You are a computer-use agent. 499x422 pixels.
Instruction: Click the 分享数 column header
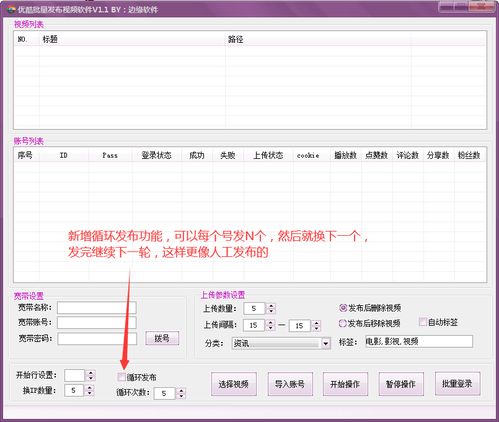(438, 155)
